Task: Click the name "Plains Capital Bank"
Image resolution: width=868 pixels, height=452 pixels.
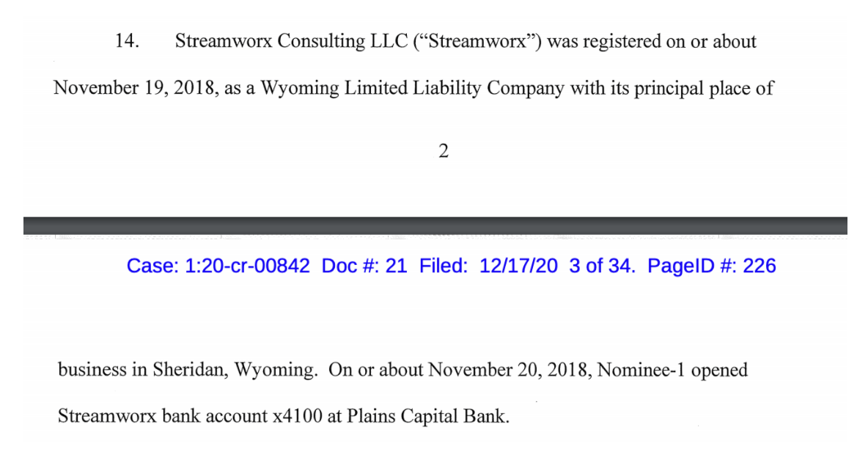Action: coord(430,417)
